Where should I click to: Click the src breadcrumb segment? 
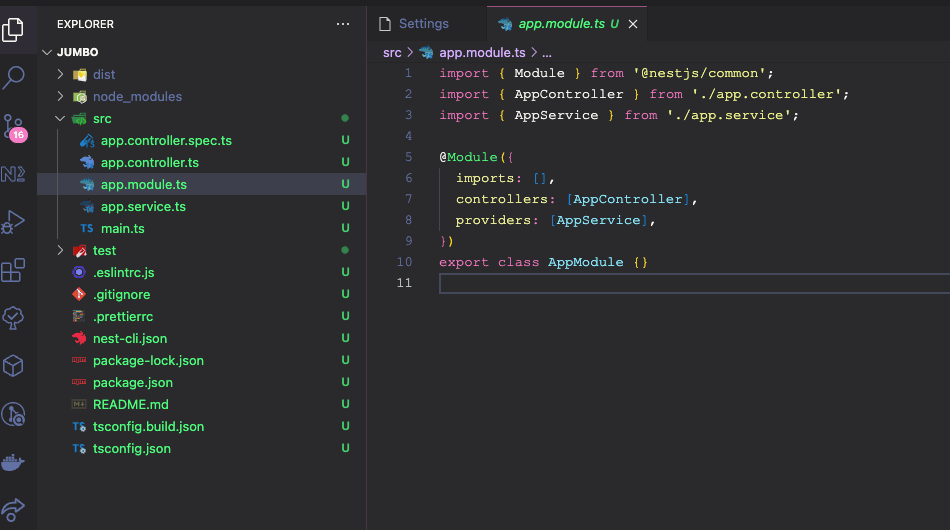tap(392, 52)
